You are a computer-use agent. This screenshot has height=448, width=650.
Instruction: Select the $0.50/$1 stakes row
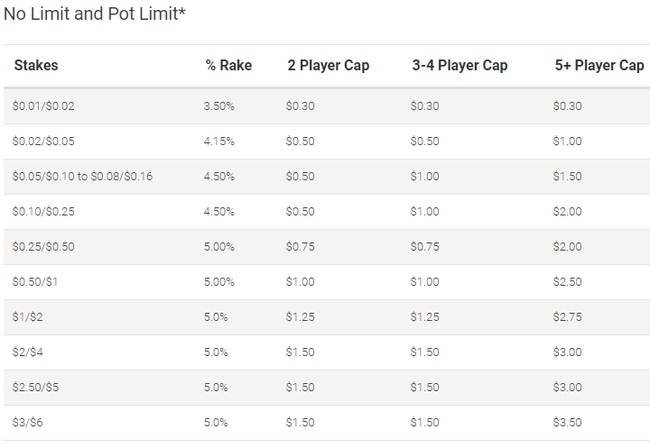pyautogui.click(x=327, y=282)
